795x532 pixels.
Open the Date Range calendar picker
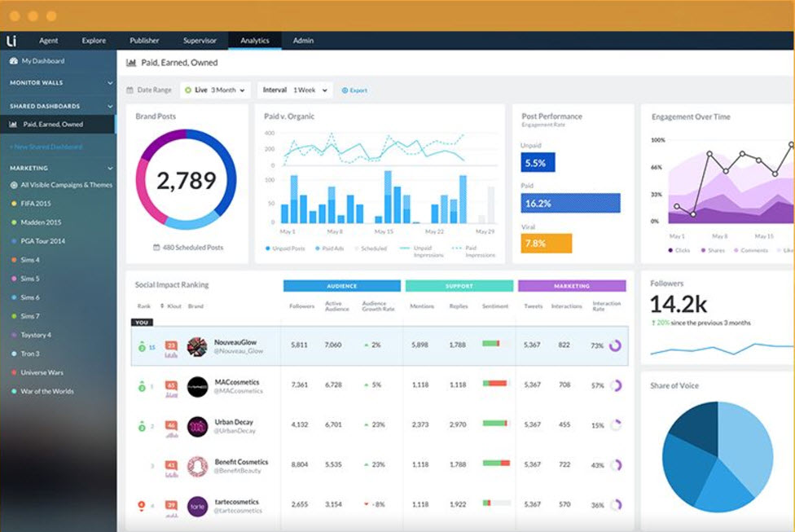coord(149,90)
